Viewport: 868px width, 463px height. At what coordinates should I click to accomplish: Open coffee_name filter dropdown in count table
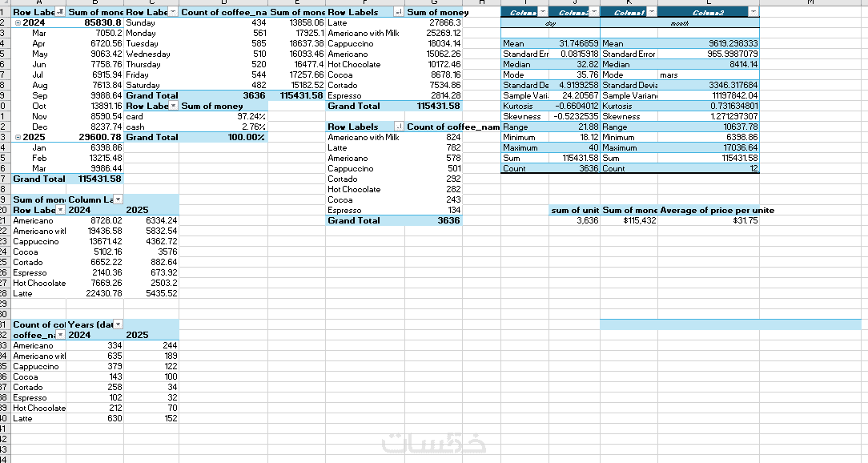pos(60,335)
